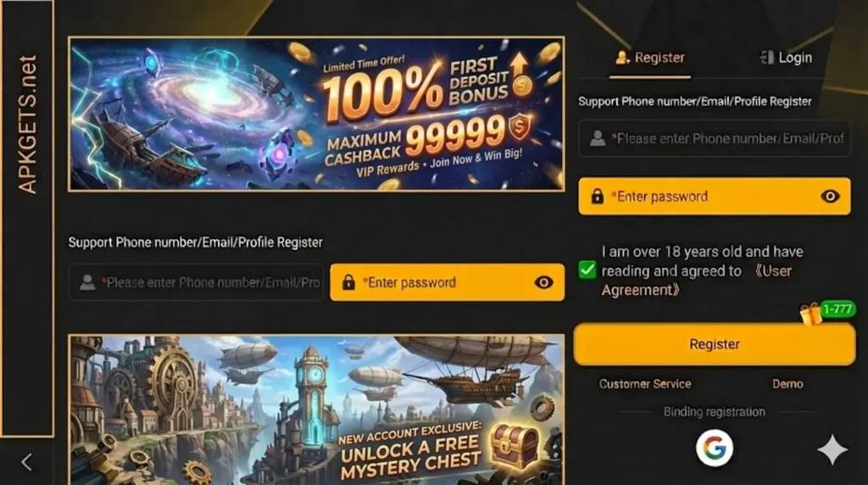Screen dimensions: 868x485
Task: Click the user icon in left account field
Action: (87, 282)
